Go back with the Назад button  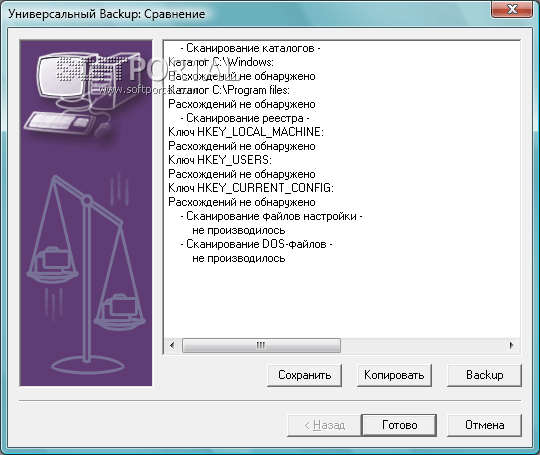324,425
